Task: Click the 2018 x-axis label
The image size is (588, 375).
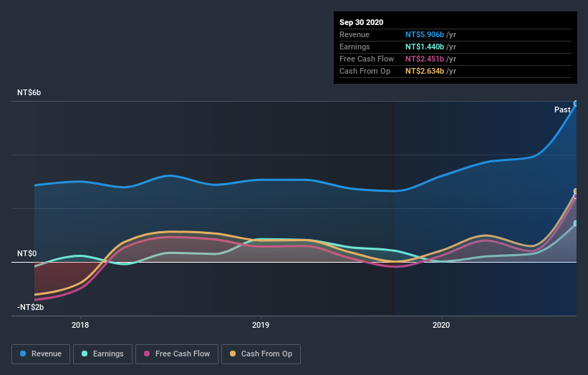Action: pos(80,325)
